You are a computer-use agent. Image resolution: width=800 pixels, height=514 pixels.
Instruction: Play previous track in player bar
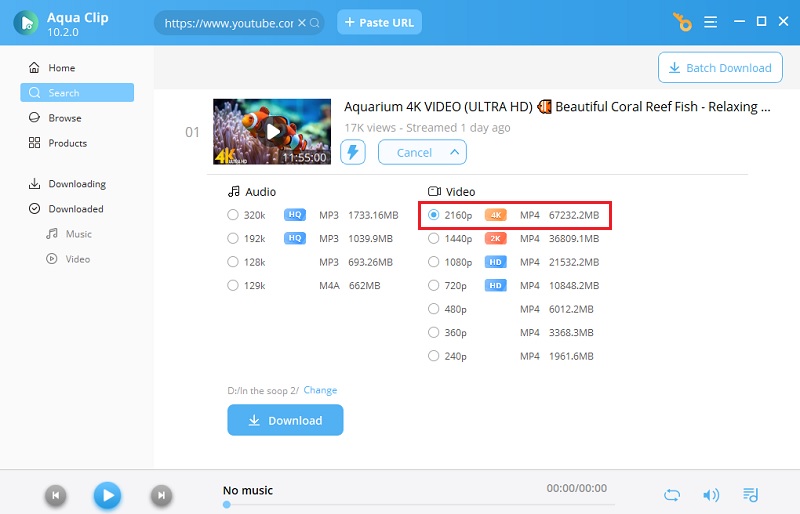(x=56, y=495)
